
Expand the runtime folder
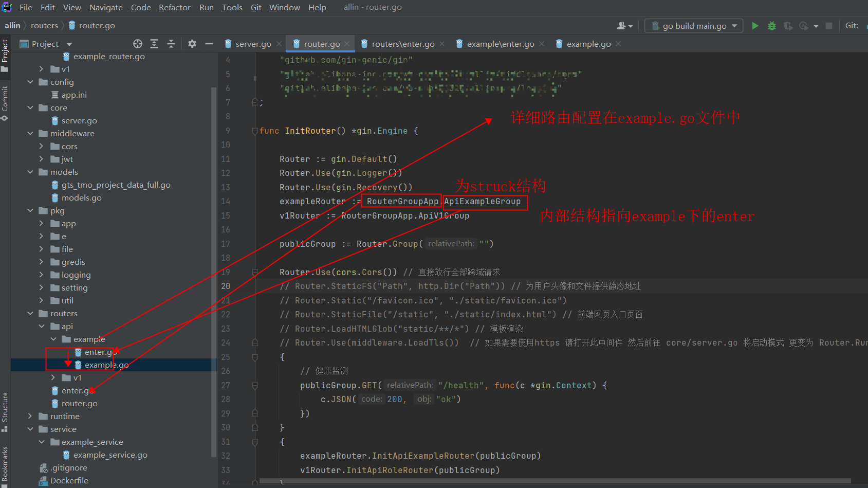click(30, 416)
